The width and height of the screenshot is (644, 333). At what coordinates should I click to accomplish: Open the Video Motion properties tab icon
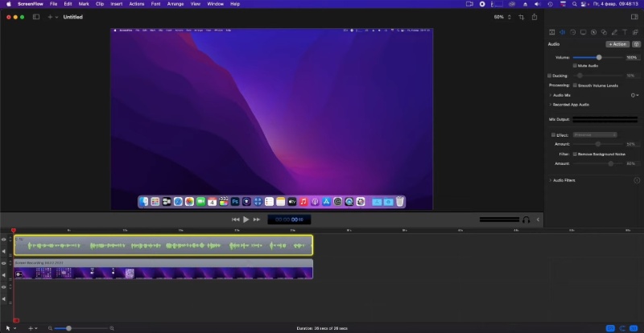click(x=572, y=32)
